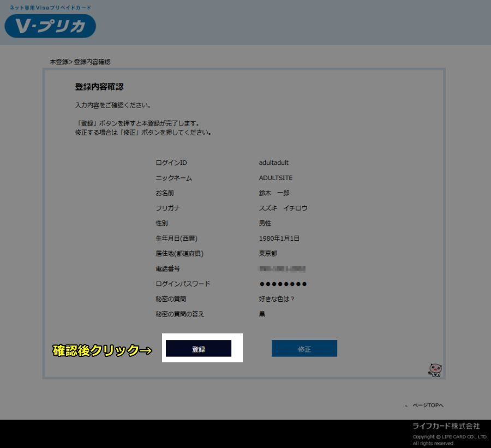Image resolution: width=491 pixels, height=448 pixels.
Task: Click the furigana value スズキ イチロウ
Action: tap(283, 208)
